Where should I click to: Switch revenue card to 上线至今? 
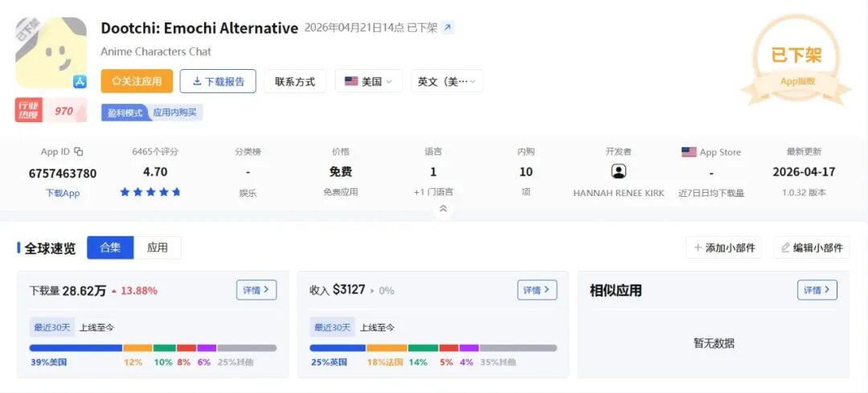point(377,327)
